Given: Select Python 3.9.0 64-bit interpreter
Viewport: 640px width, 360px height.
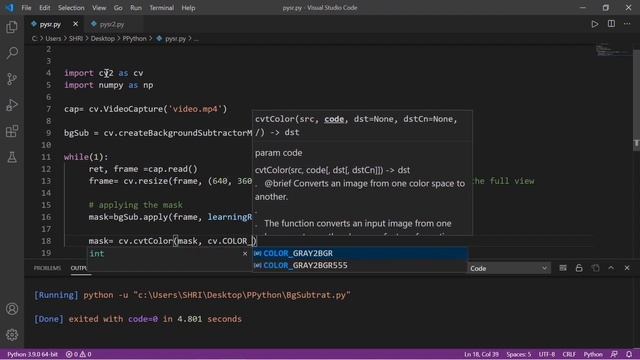Looking at the screenshot, I should [33, 354].
